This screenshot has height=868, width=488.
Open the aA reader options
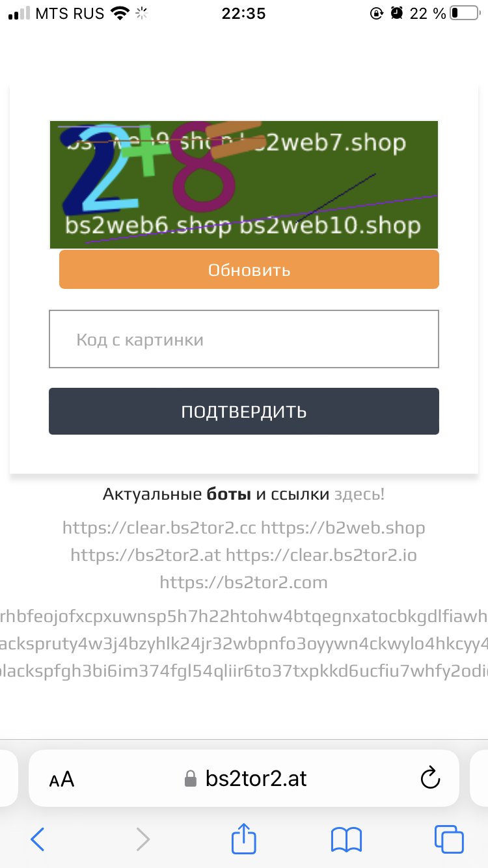62,779
